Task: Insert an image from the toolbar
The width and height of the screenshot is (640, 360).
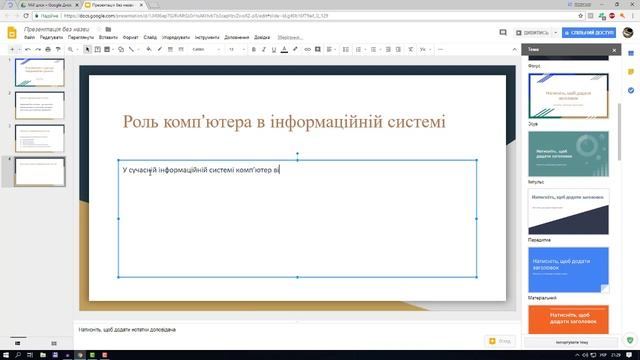Action: point(107,49)
